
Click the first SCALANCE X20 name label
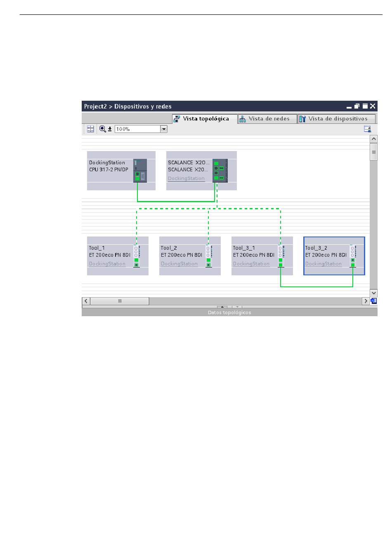pyautogui.click(x=189, y=163)
